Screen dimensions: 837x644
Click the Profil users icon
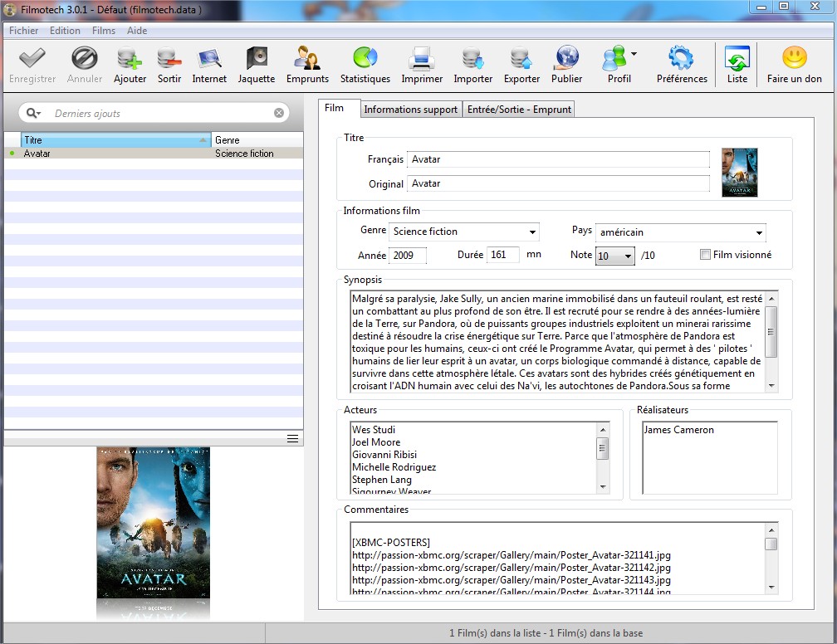tap(614, 58)
